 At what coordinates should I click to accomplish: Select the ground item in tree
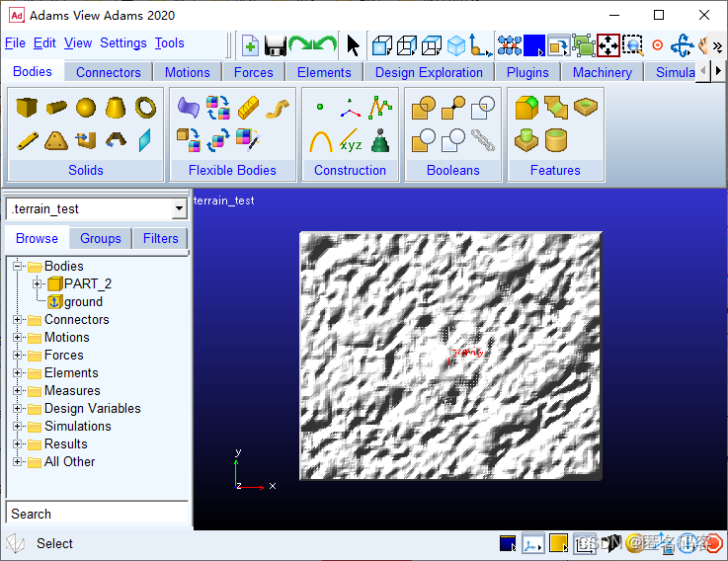coord(83,302)
